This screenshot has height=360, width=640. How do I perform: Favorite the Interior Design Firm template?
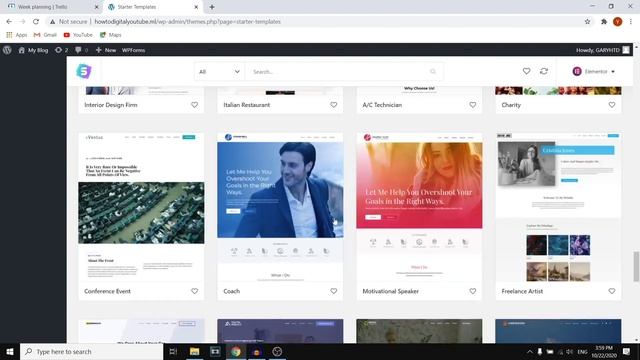[194, 105]
